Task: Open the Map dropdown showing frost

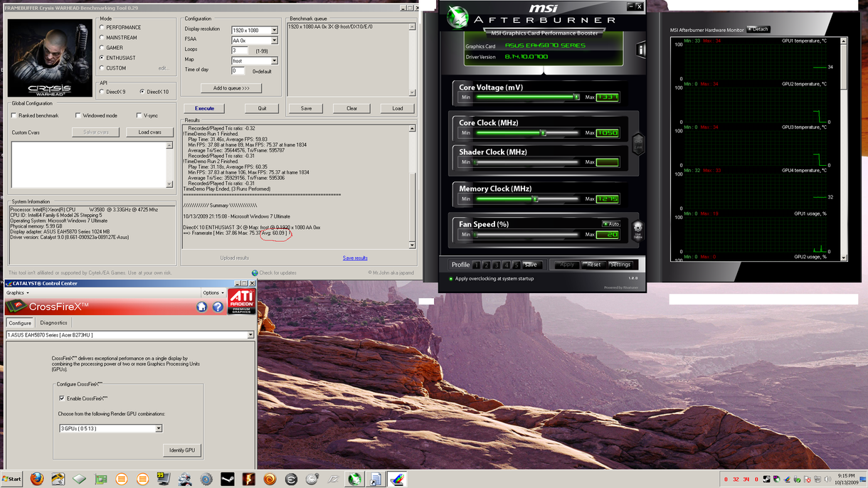Action: coord(274,60)
